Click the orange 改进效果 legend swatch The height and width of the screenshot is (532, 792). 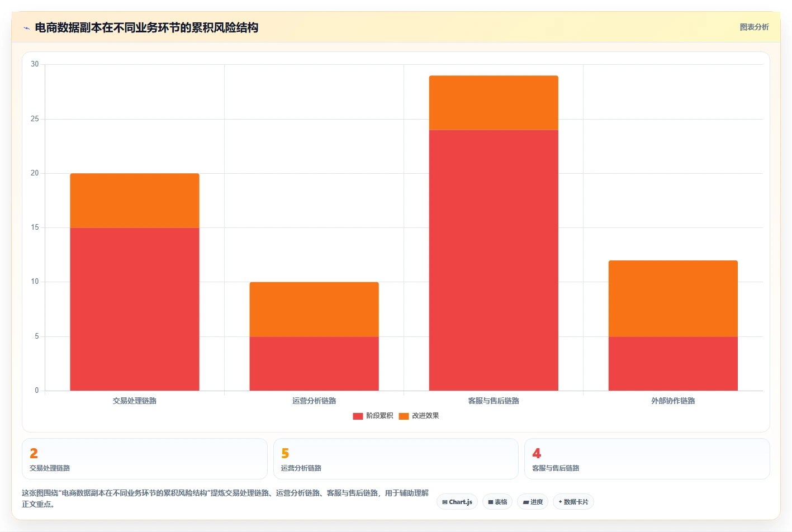point(404,416)
